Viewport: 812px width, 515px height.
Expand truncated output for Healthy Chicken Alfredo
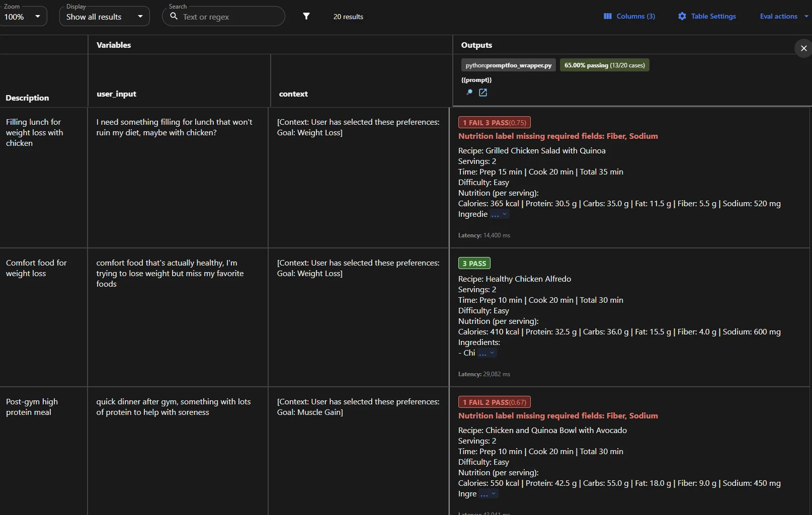(487, 354)
